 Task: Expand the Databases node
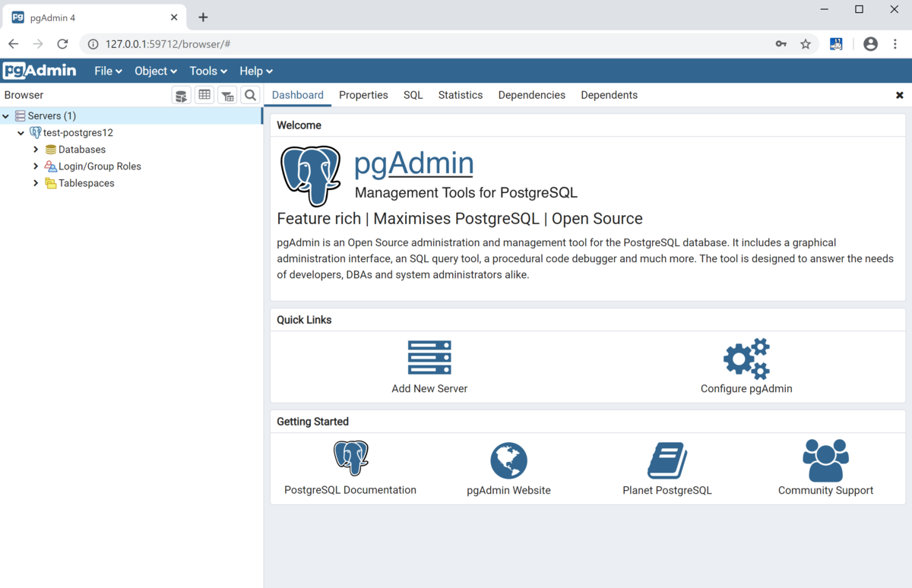coord(35,149)
